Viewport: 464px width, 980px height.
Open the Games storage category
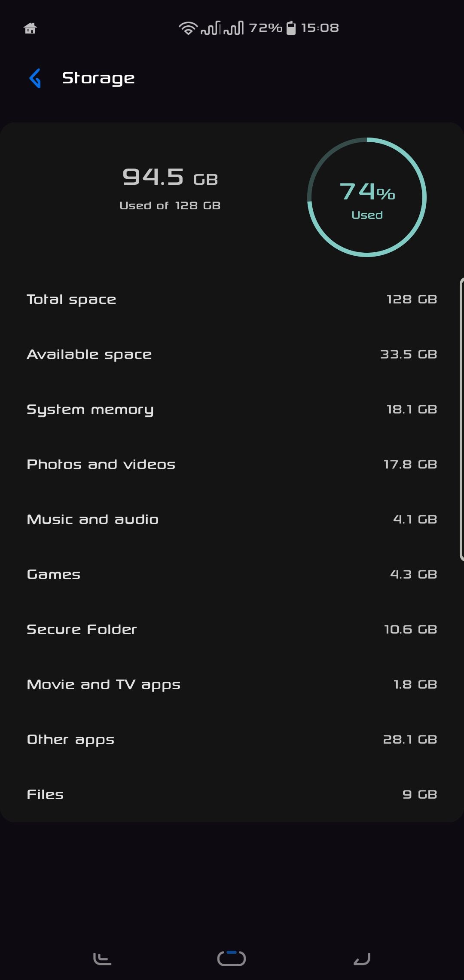click(x=232, y=574)
